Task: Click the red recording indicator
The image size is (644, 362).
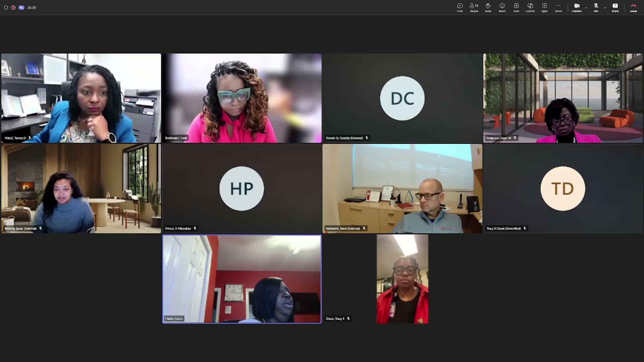Action: [13, 7]
